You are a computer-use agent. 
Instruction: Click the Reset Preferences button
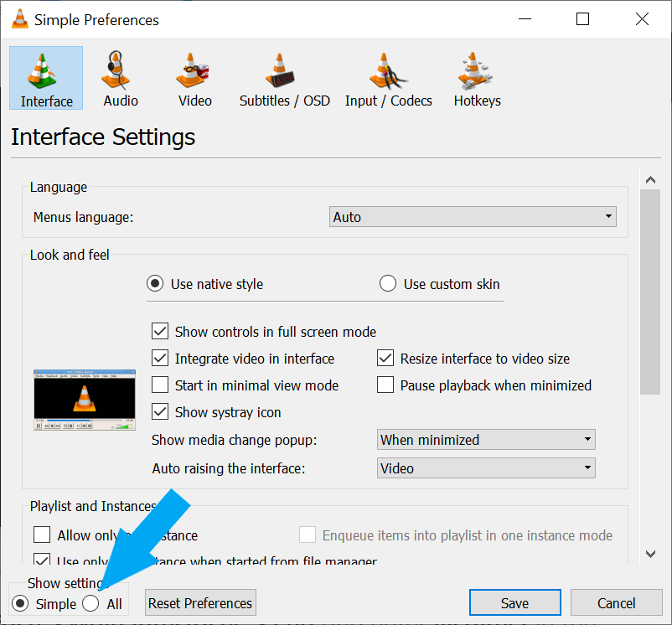[200, 602]
